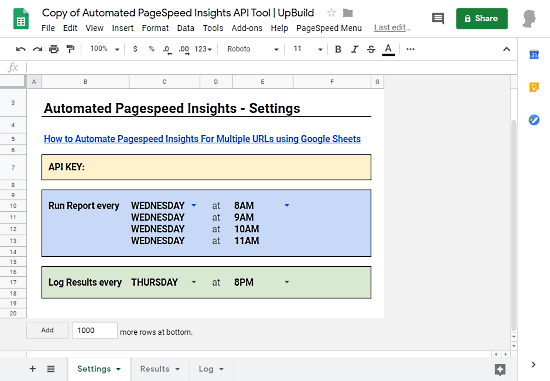Open the Roboto font dropdown
The width and height of the screenshot is (550, 381).
253,49
